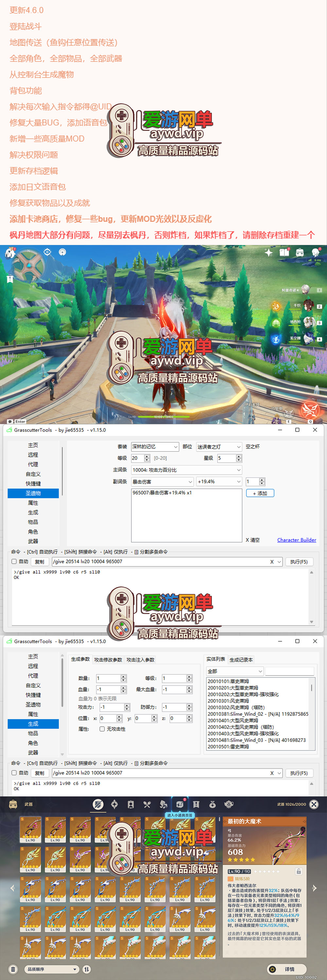Click the entity search box beside 全部
Viewport: 327px width, 980px height.
tap(289, 671)
